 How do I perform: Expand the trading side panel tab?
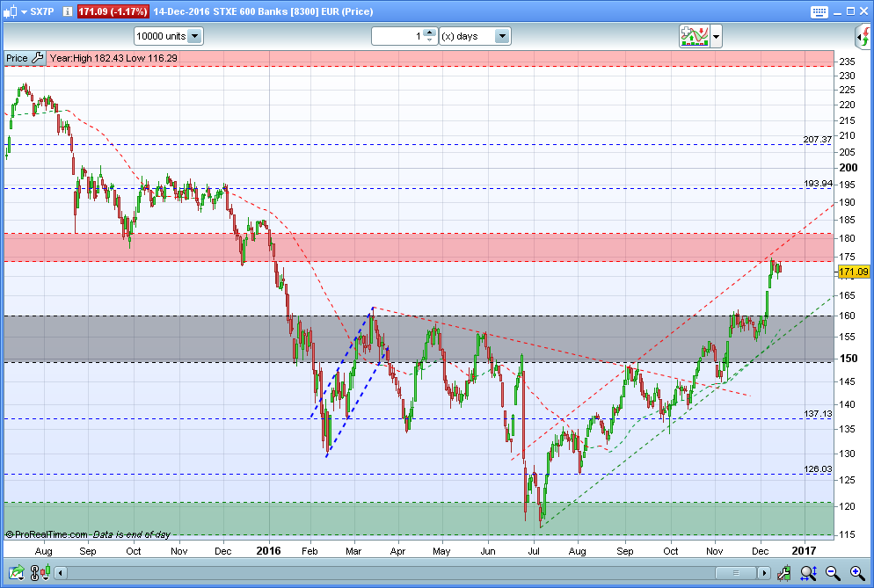coord(863,37)
